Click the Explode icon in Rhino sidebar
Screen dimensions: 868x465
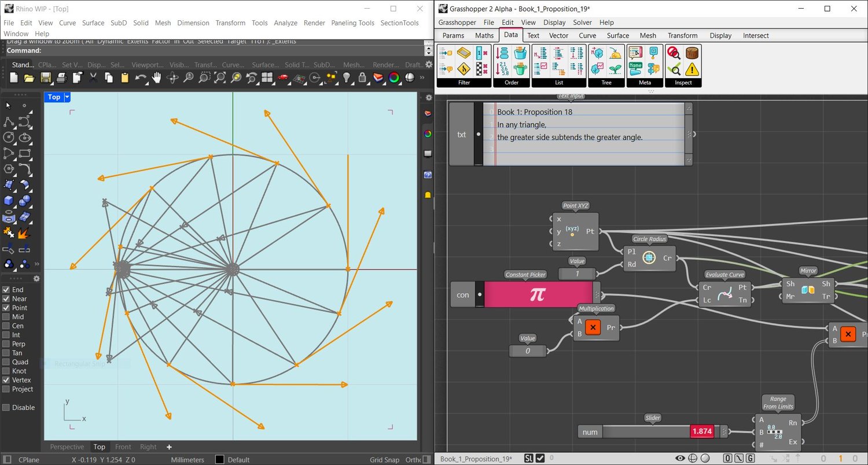click(24, 233)
